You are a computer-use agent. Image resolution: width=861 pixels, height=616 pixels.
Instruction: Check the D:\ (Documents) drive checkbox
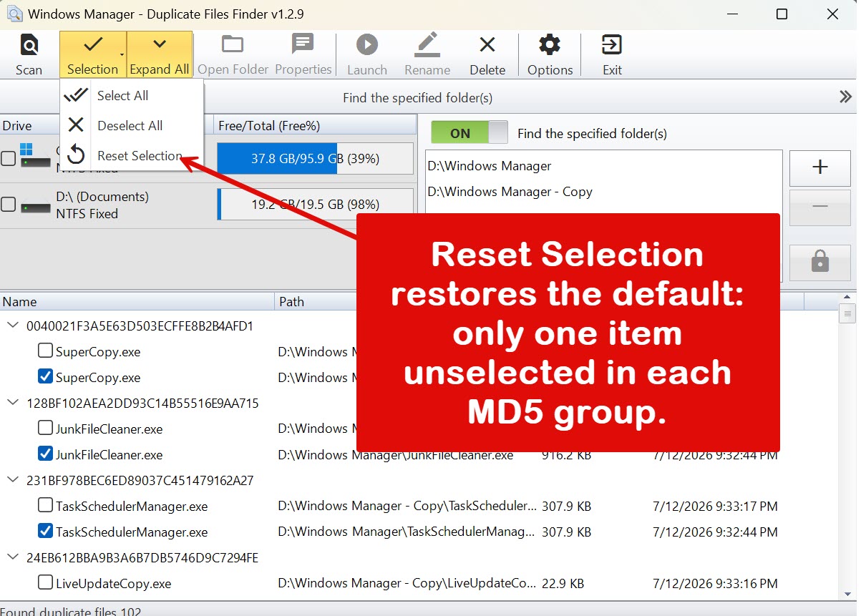pyautogui.click(x=8, y=205)
